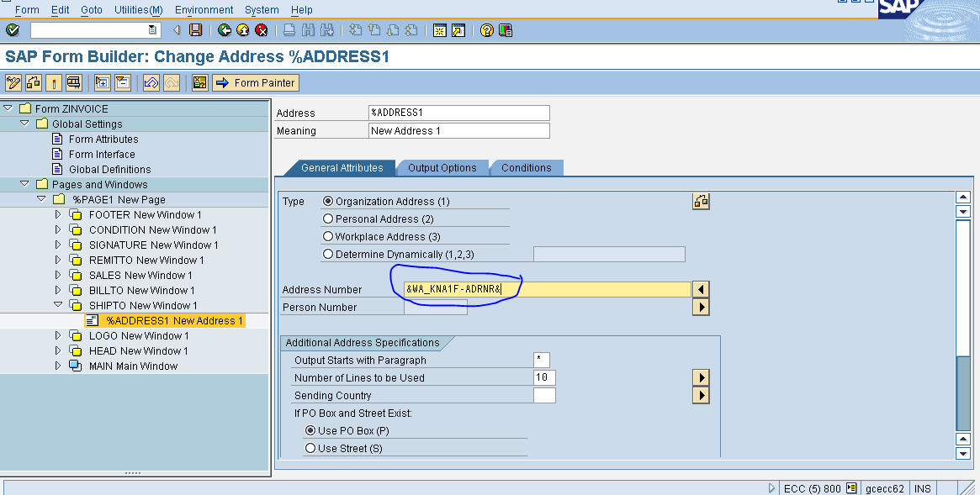980x495 pixels.
Task: Click the address details icon beside Organization Address
Action: pos(701,200)
